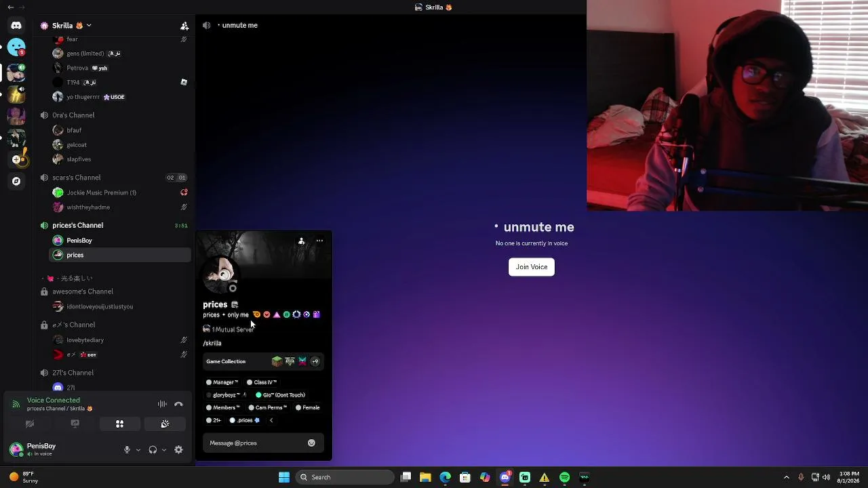Click the Join Voice button
Screen dimensions: 868x488
532,267
